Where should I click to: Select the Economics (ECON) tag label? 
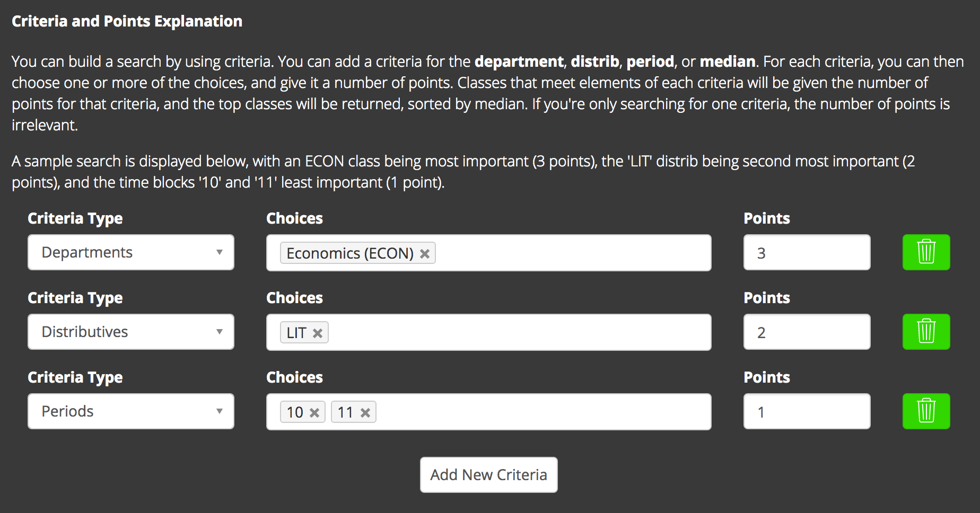[350, 253]
